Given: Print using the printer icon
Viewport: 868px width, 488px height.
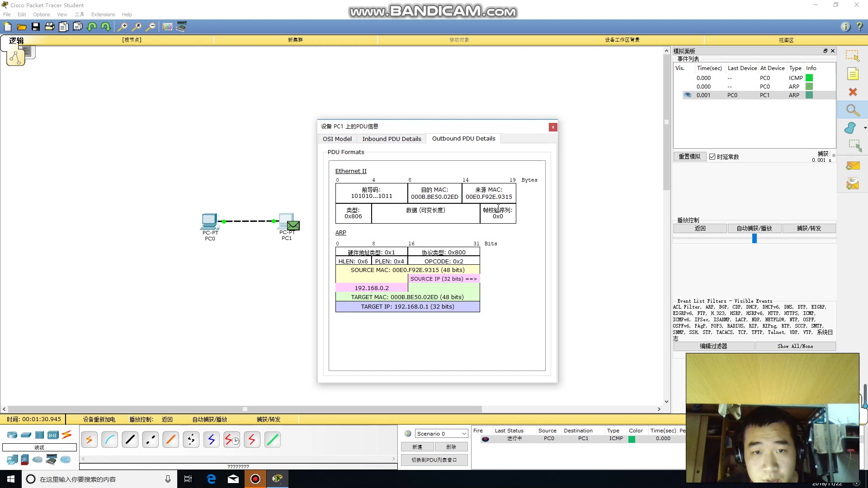Looking at the screenshot, I should point(50,27).
